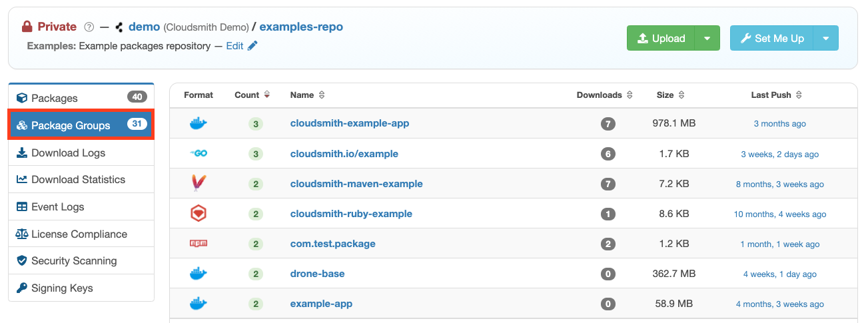This screenshot has height=323, width=868.
Task: Open the Packages sidebar tab
Action: click(81, 98)
